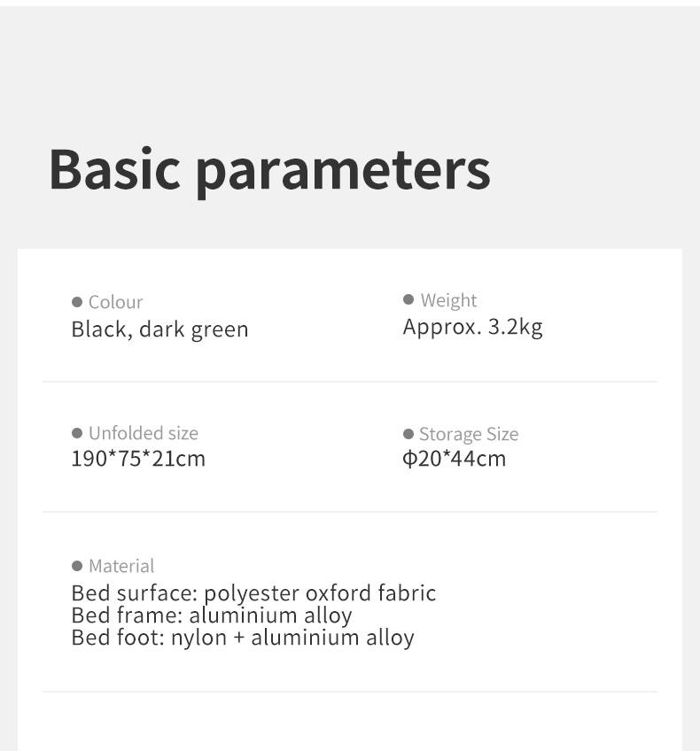The height and width of the screenshot is (751, 700).
Task: Click the Approx. 3.2kg weight value
Action: pyautogui.click(x=472, y=327)
